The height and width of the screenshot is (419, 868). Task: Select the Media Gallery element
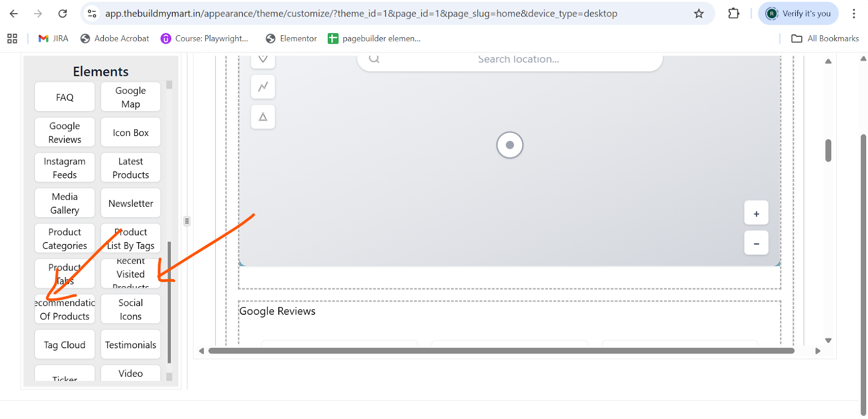[65, 203]
